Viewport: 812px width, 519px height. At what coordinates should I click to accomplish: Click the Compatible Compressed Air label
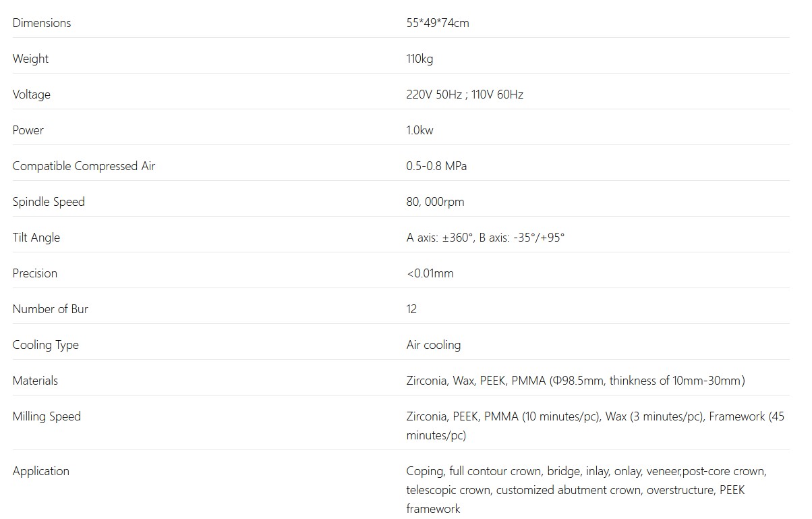click(84, 166)
